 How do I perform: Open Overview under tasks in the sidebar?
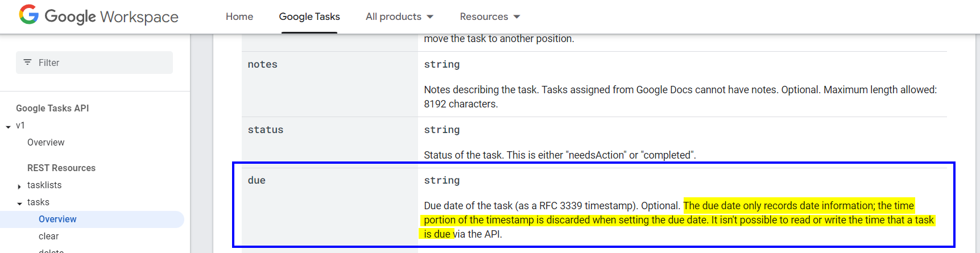pyautogui.click(x=57, y=219)
